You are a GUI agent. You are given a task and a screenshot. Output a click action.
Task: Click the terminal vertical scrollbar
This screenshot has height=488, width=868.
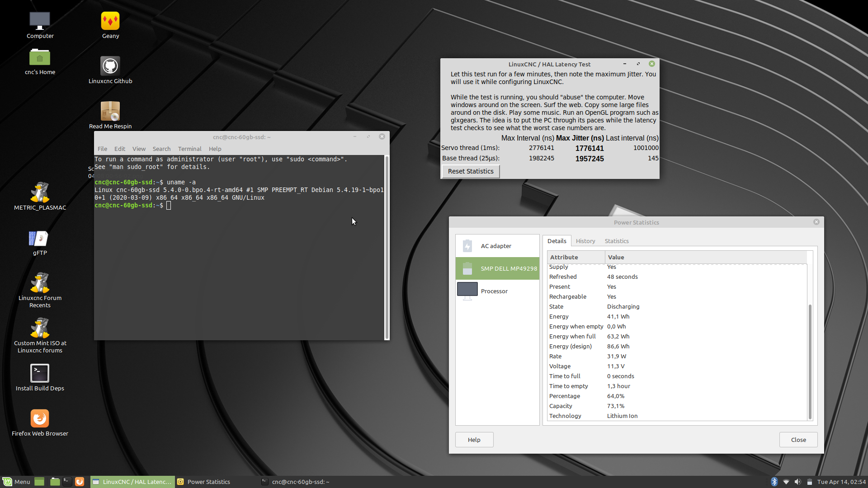click(x=387, y=247)
